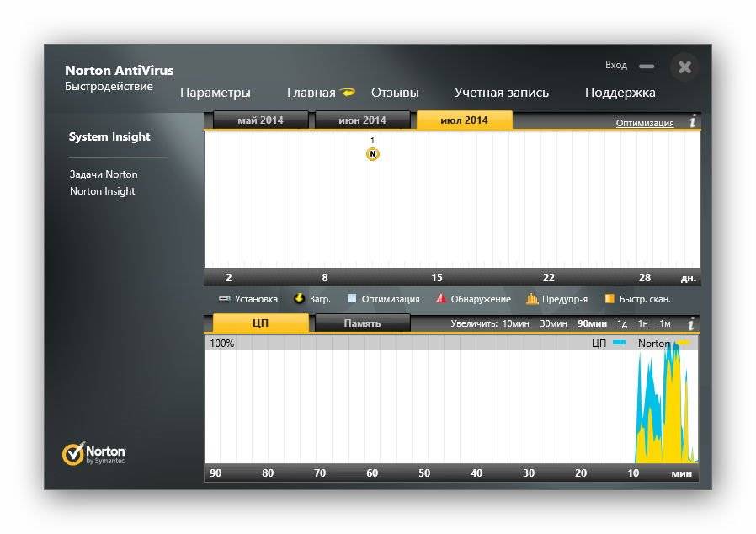The width and height of the screenshot is (756, 534).
Task: Click day 22 on the timeline axis
Action: [548, 278]
